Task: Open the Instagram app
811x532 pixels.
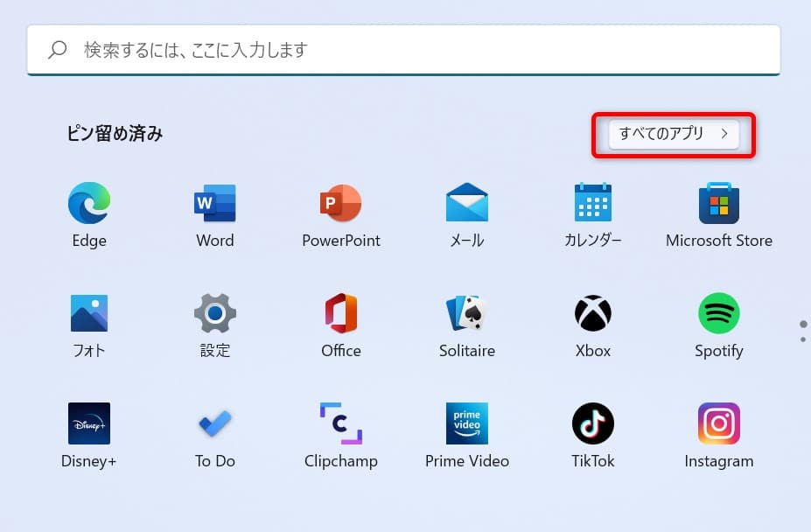Action: (x=719, y=424)
